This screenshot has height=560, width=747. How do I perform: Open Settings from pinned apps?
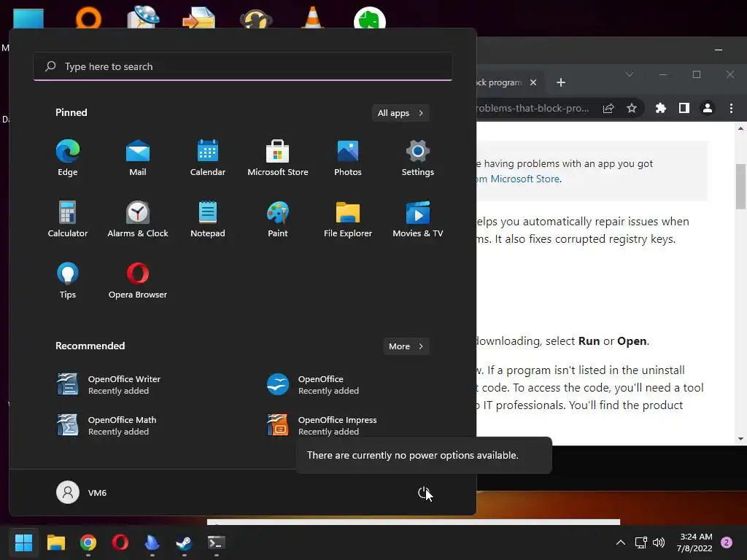418,158
